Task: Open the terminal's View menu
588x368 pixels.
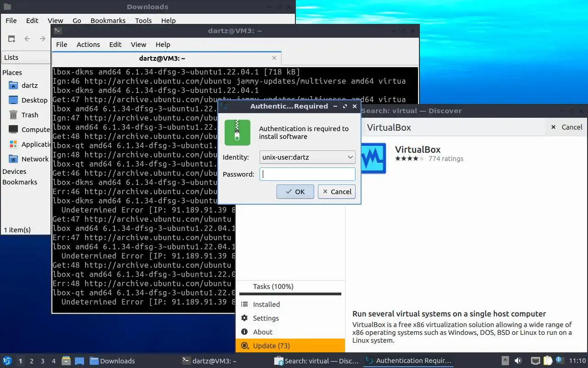Action: (x=138, y=44)
